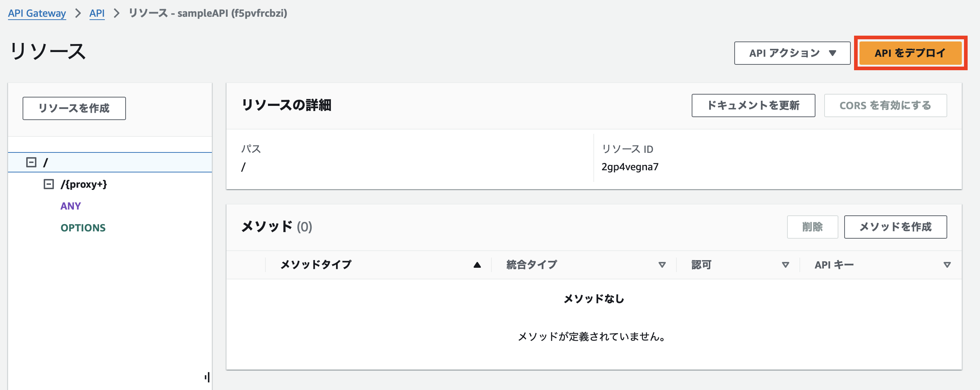Select the root resource / in tree
The width and height of the screenshot is (980, 390).
[x=46, y=162]
